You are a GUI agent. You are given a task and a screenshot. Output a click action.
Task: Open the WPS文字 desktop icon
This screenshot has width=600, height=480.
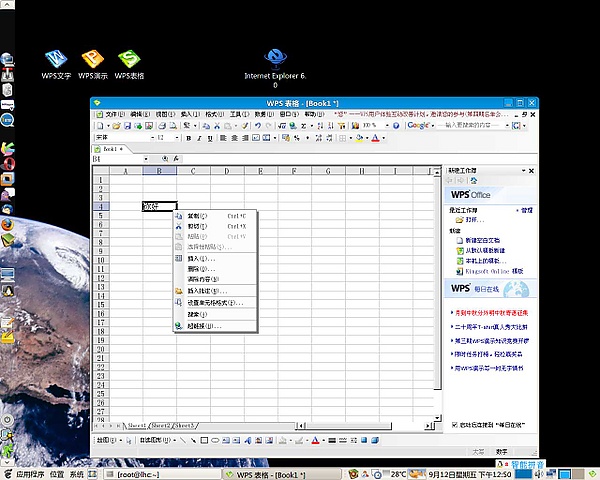[x=56, y=64]
